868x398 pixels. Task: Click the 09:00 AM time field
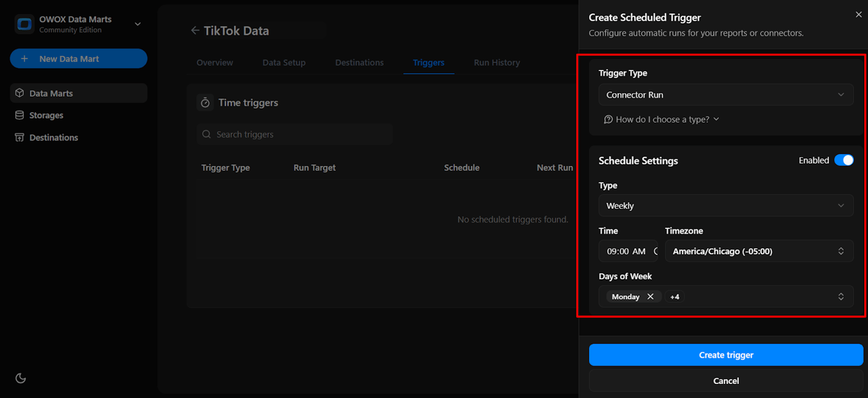[628, 251]
